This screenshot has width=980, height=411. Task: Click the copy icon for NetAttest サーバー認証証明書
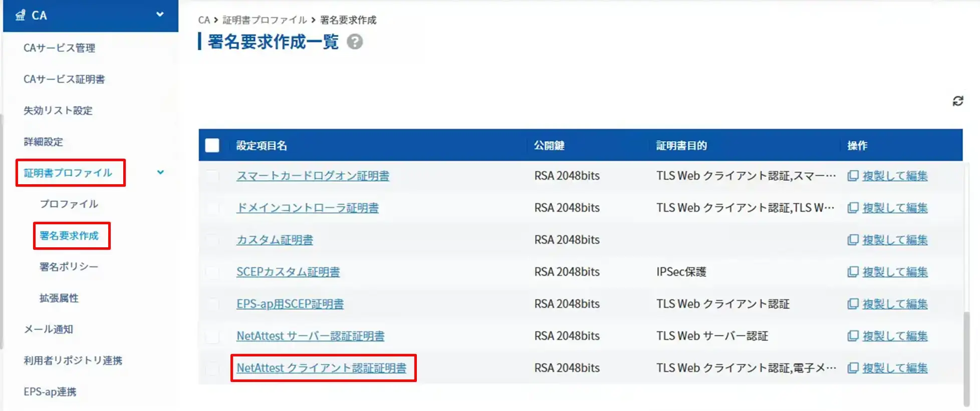coord(853,336)
